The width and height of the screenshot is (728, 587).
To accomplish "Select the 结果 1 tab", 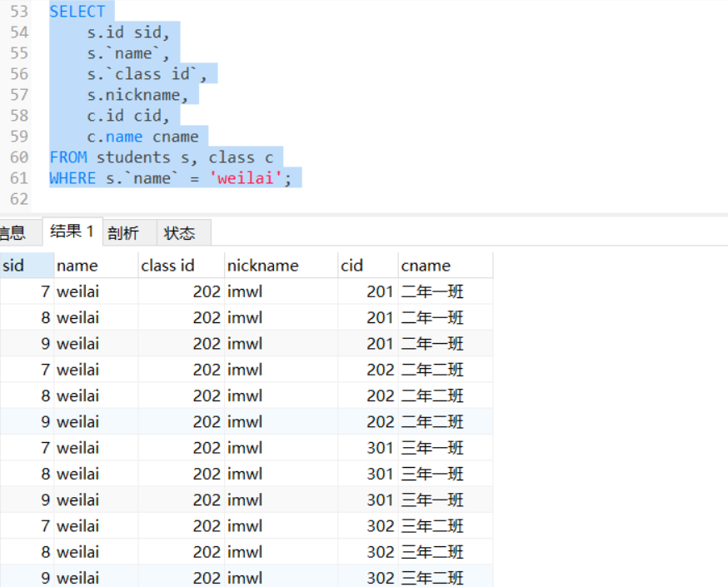I will point(72,231).
